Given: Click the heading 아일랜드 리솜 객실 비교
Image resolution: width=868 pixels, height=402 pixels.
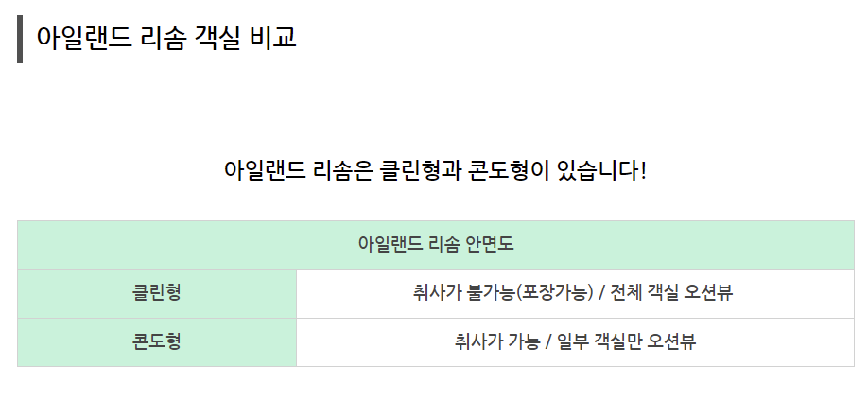Looking at the screenshot, I should 166,38.
